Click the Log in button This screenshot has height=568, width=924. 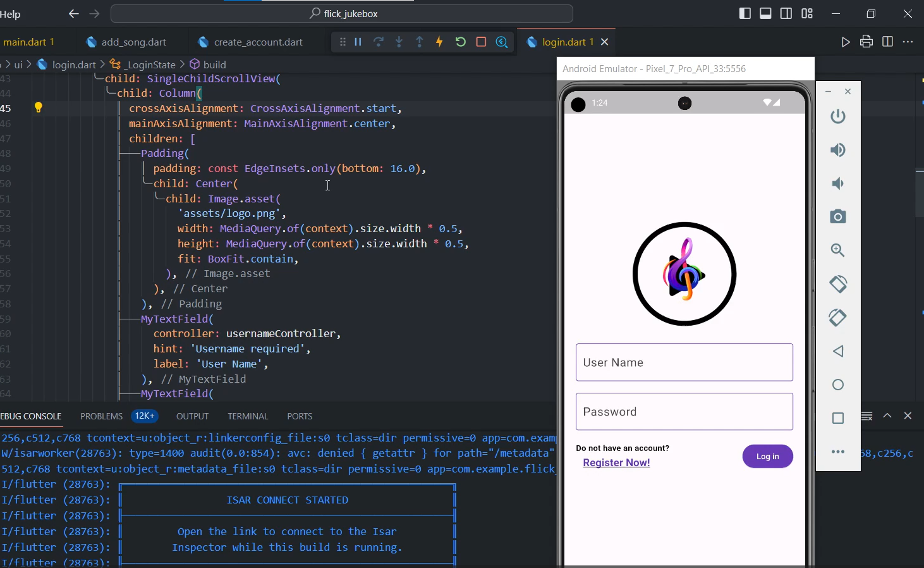[767, 457]
